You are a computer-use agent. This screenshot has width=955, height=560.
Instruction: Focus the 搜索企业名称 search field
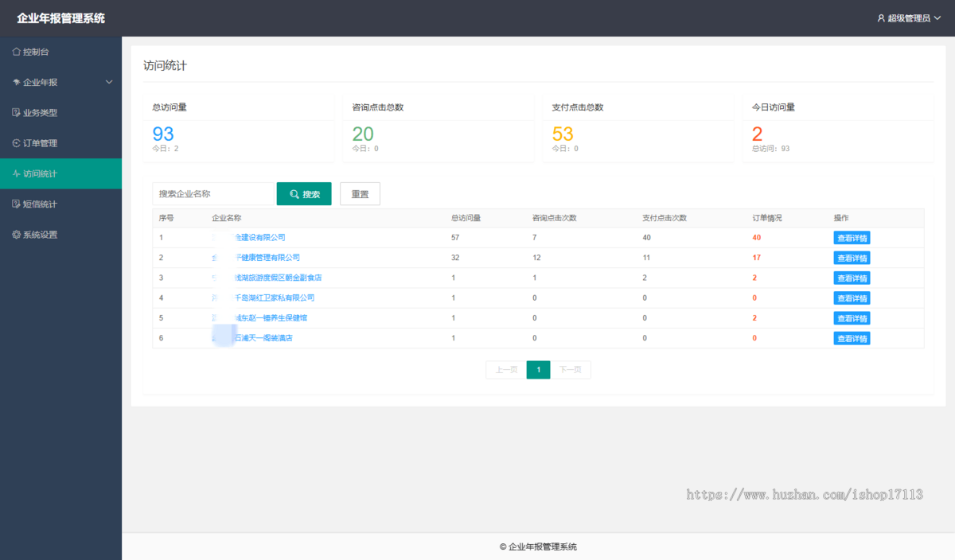213,194
